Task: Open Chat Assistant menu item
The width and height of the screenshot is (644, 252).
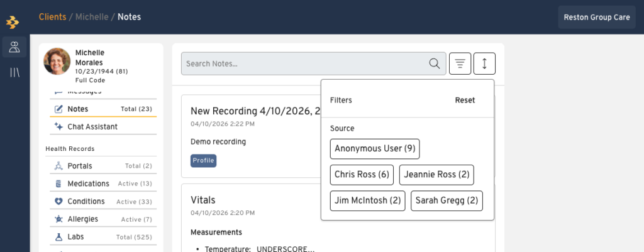Action: (x=103, y=127)
